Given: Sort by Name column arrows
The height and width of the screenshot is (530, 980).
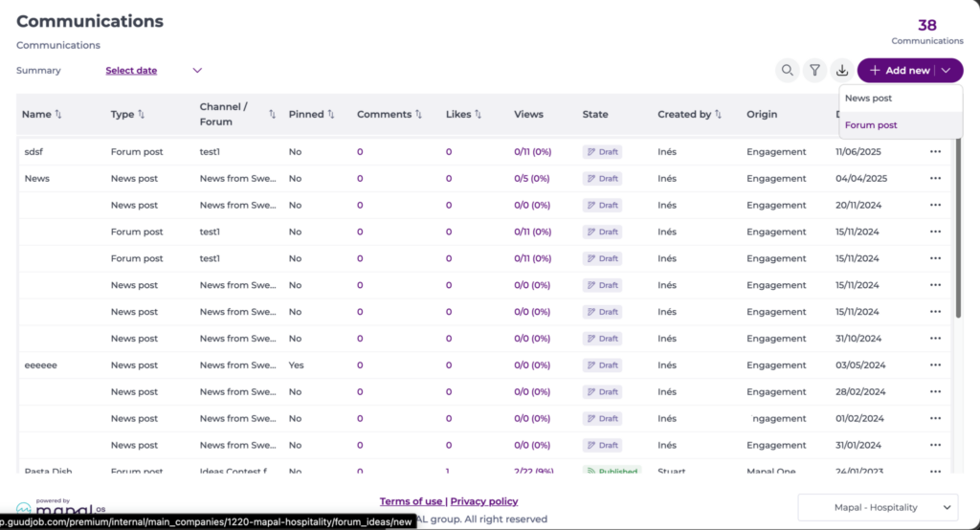Looking at the screenshot, I should click(x=58, y=115).
